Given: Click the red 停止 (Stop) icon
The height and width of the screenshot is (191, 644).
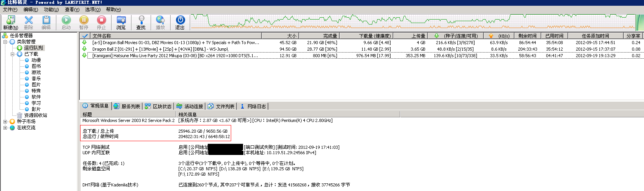Looking at the screenshot, I should click(x=101, y=20).
